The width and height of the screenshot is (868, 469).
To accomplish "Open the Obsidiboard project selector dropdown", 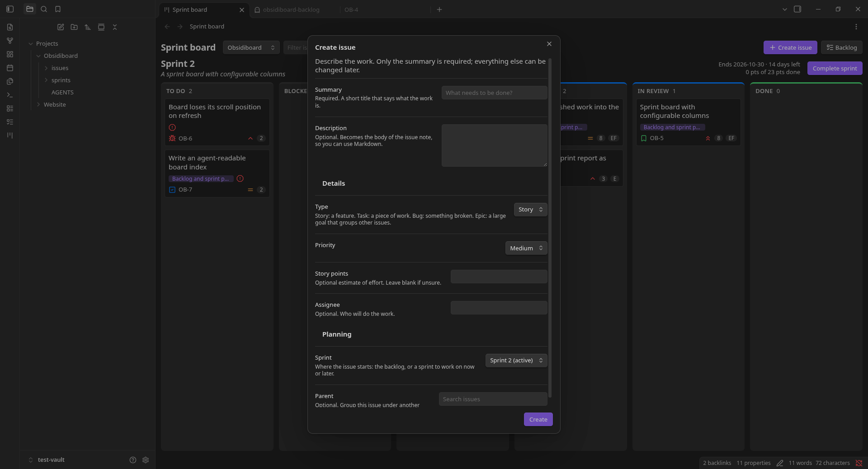I will click(x=251, y=47).
